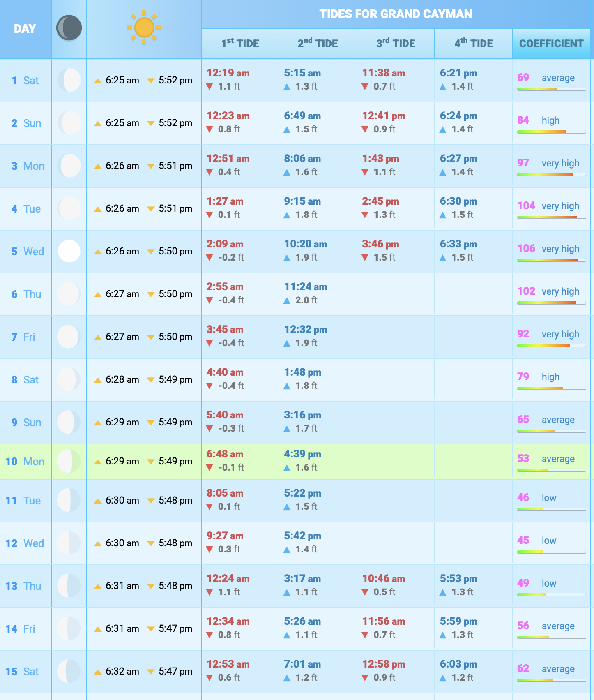Select the COEFFICIENT column header
The image size is (594, 700).
pos(551,44)
